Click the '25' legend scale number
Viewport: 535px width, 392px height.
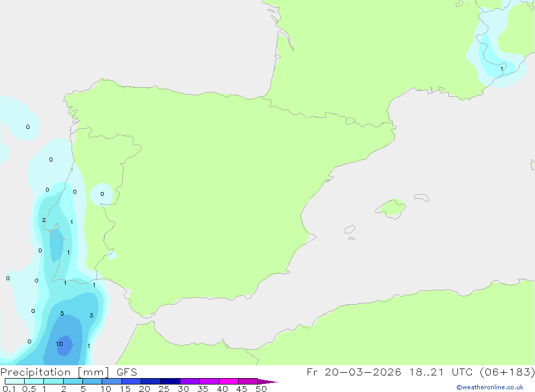point(164,389)
